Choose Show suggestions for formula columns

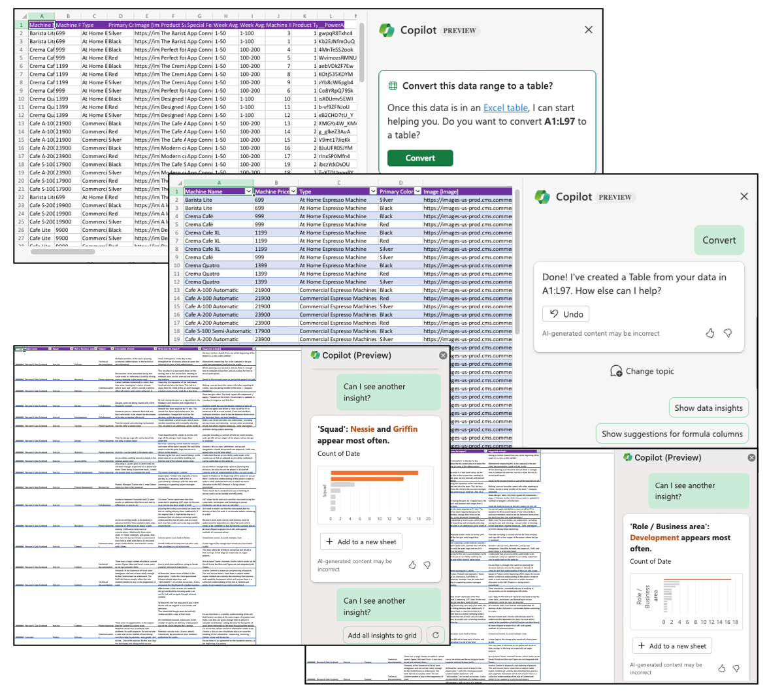coord(672,434)
